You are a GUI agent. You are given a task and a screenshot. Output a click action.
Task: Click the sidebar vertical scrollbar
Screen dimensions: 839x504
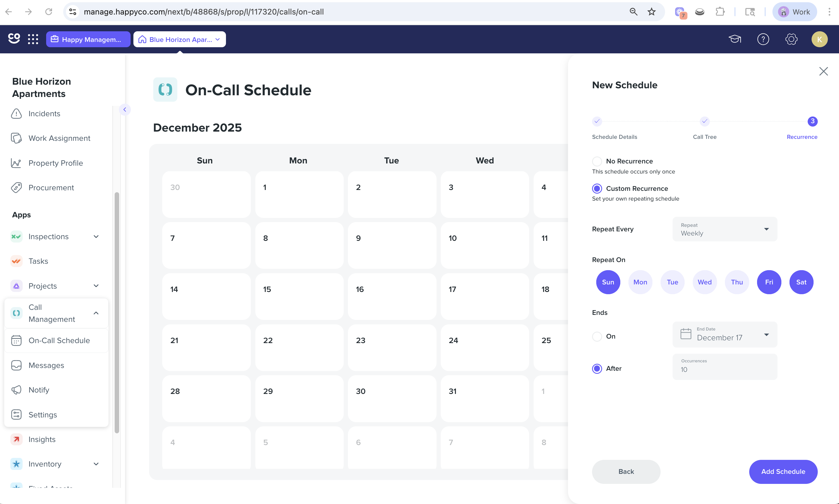click(117, 312)
